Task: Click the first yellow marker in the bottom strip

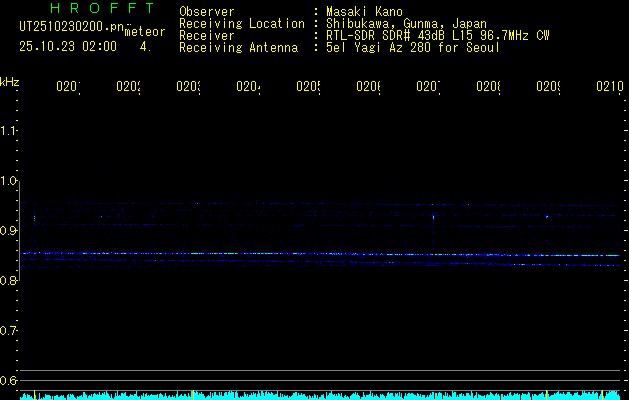Action: coord(34,395)
